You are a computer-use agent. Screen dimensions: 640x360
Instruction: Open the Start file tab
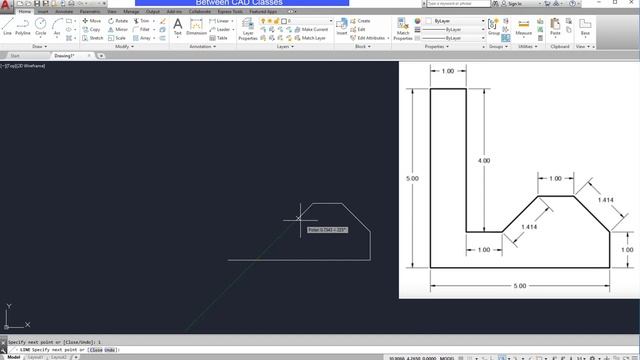pos(15,56)
